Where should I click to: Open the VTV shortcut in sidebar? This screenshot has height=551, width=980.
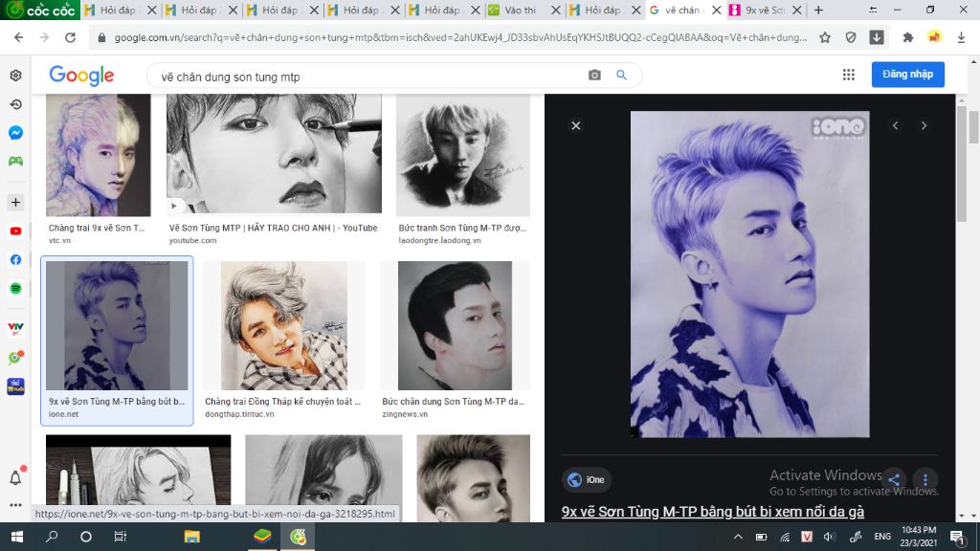[15, 328]
